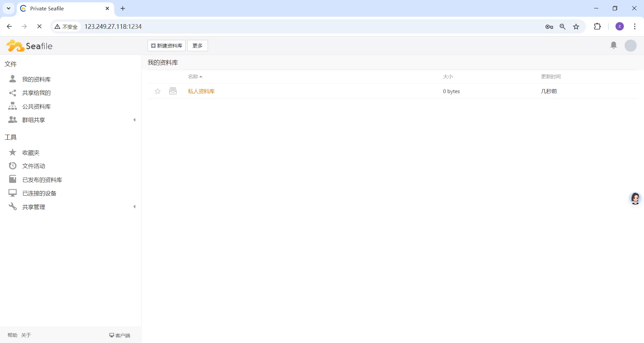Open the 关于 link
Viewport: 644px width, 343px height.
[x=26, y=335]
